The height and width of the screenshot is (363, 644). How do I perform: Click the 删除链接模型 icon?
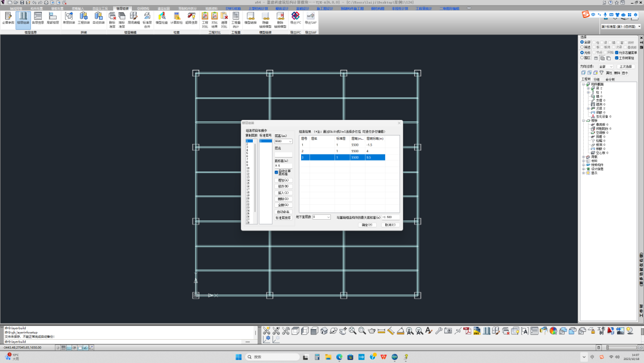(x=280, y=20)
